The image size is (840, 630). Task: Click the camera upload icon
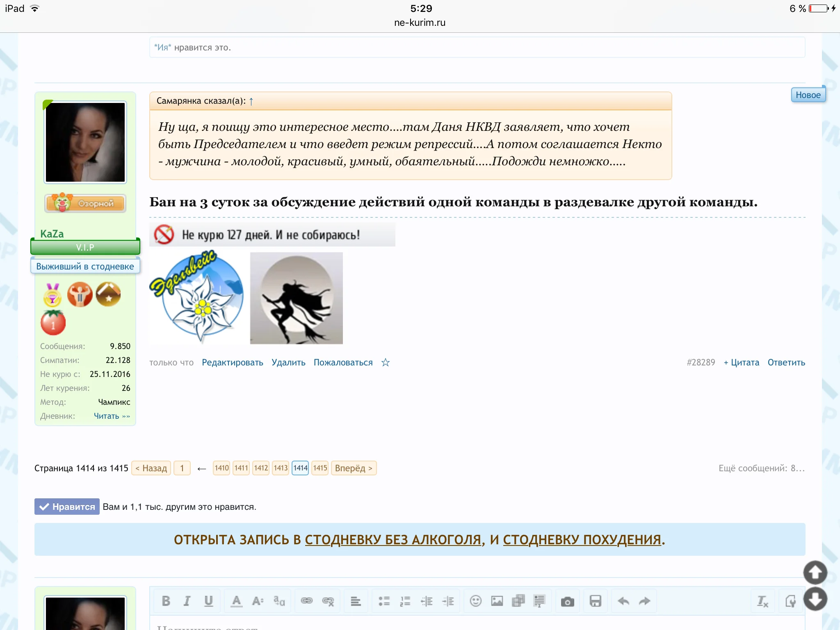coord(567,602)
